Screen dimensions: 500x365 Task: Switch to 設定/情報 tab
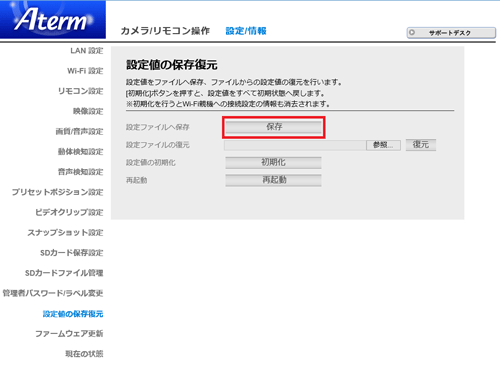click(246, 31)
